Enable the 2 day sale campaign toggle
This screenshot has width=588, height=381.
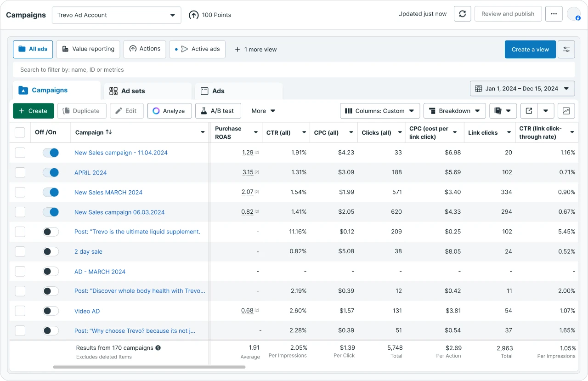click(x=51, y=251)
